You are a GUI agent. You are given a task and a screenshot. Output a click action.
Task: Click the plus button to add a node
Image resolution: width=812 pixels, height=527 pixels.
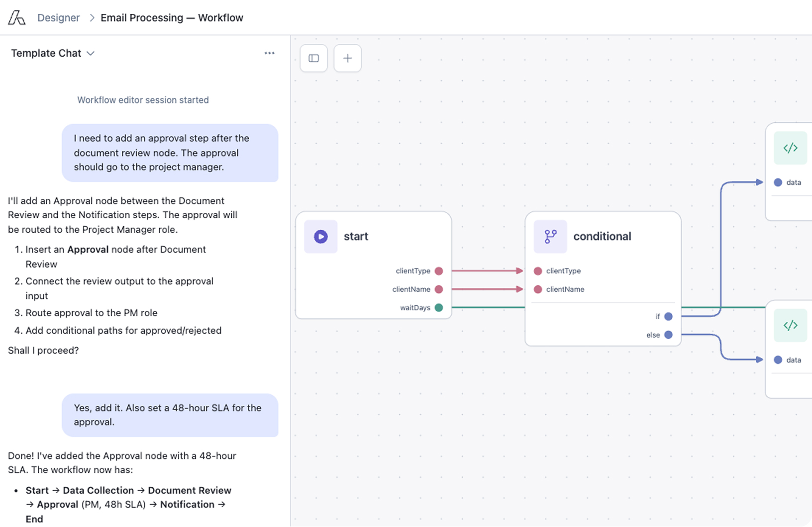pyautogui.click(x=348, y=58)
